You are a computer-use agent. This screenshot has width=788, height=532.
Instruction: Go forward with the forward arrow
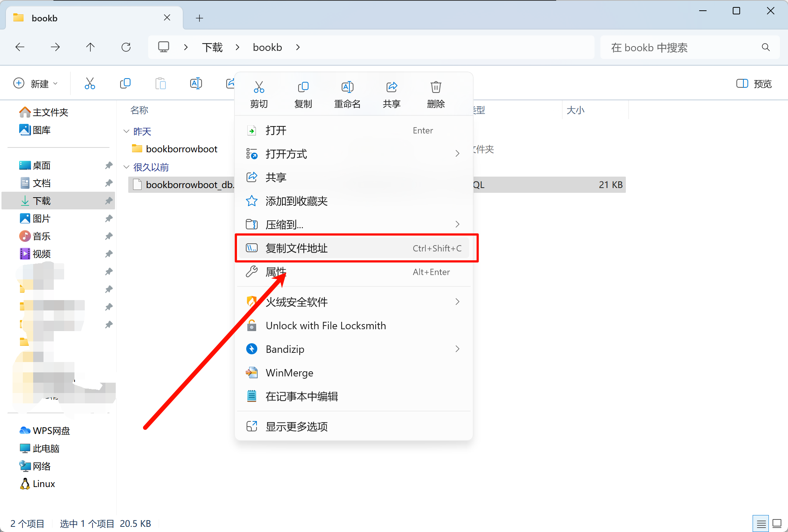coord(55,47)
